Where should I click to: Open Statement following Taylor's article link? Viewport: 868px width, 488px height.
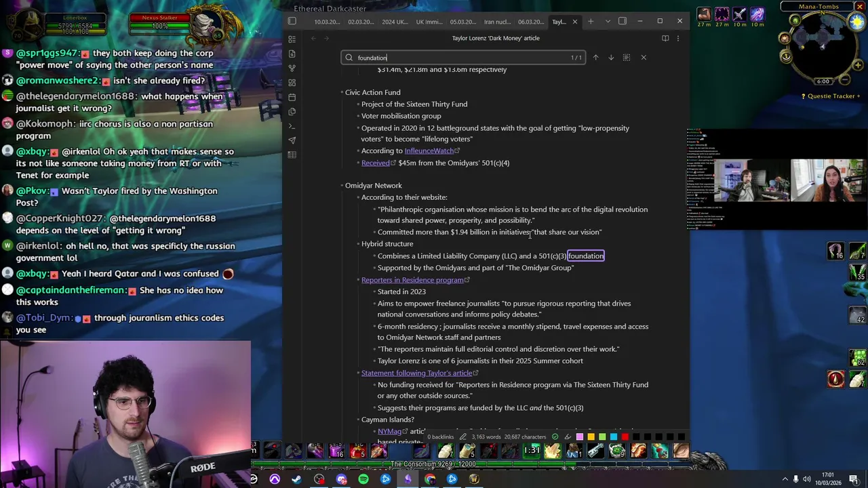point(416,373)
